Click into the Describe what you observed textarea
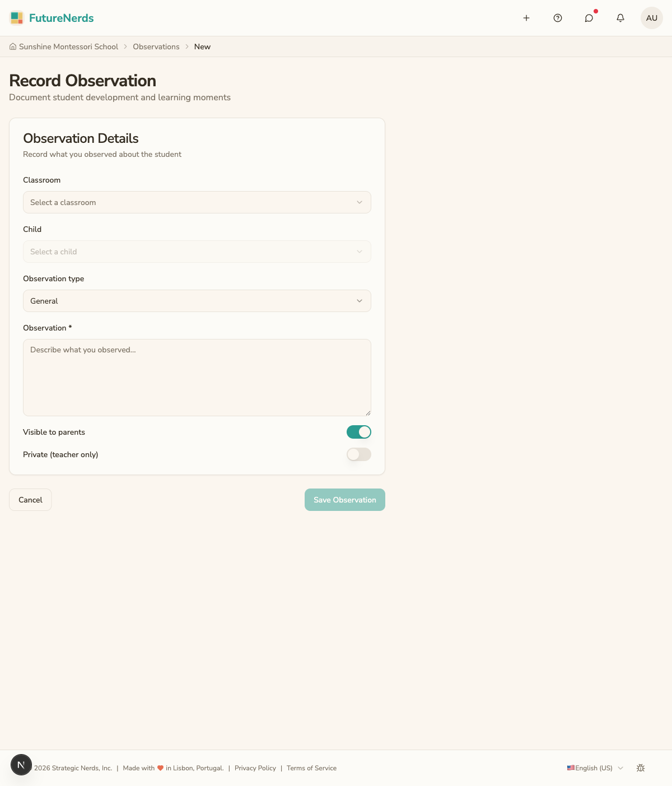672x786 pixels. click(x=197, y=378)
